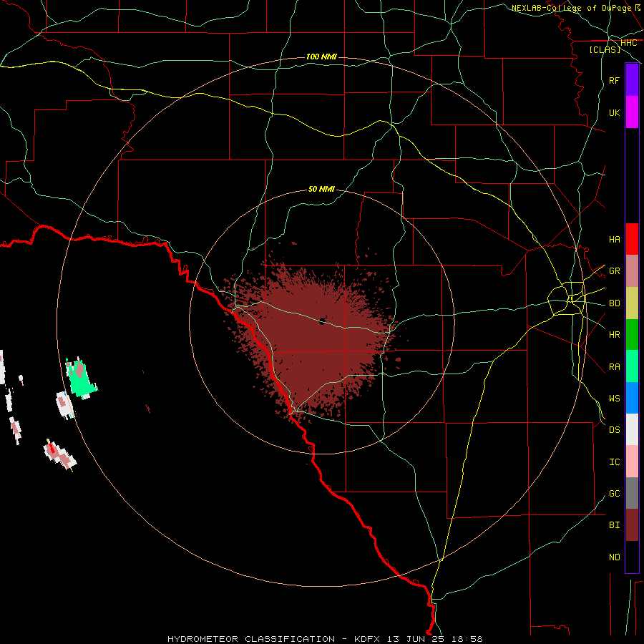This screenshot has width=644, height=644.
Task: Click the "HHC" product code text
Action: (629, 43)
